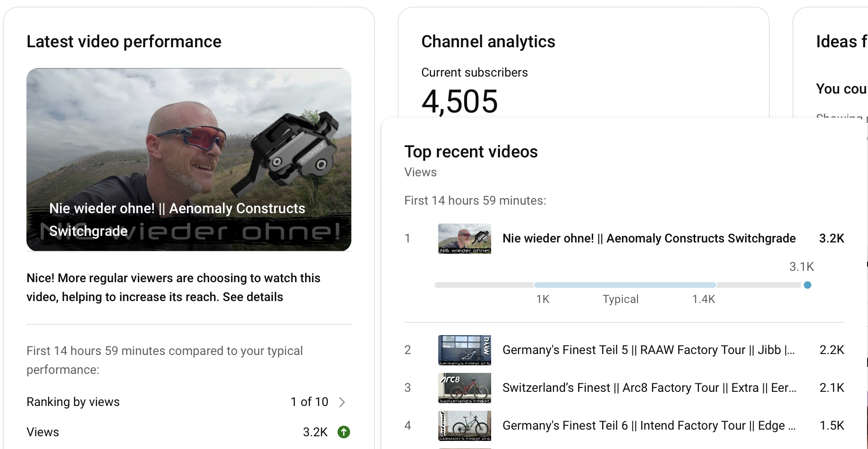
Task: Click Germany's Finest Teil 5 RAAW Factory Tour title
Action: pos(649,350)
